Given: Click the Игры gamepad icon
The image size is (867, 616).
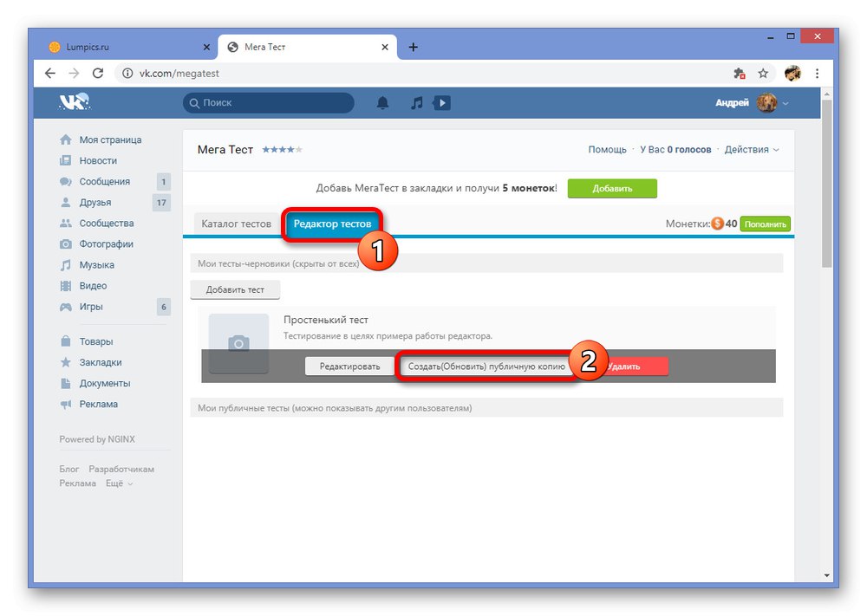Looking at the screenshot, I should tap(66, 307).
